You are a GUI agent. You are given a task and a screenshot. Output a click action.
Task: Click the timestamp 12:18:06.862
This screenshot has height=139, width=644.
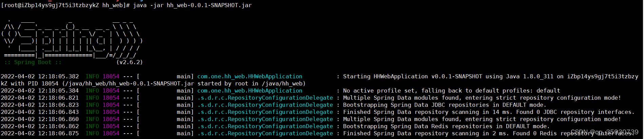[58, 126]
